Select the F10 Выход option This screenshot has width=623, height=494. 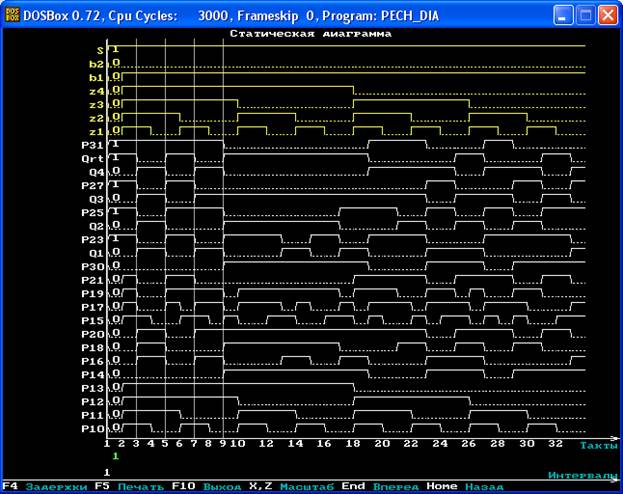pos(207,487)
